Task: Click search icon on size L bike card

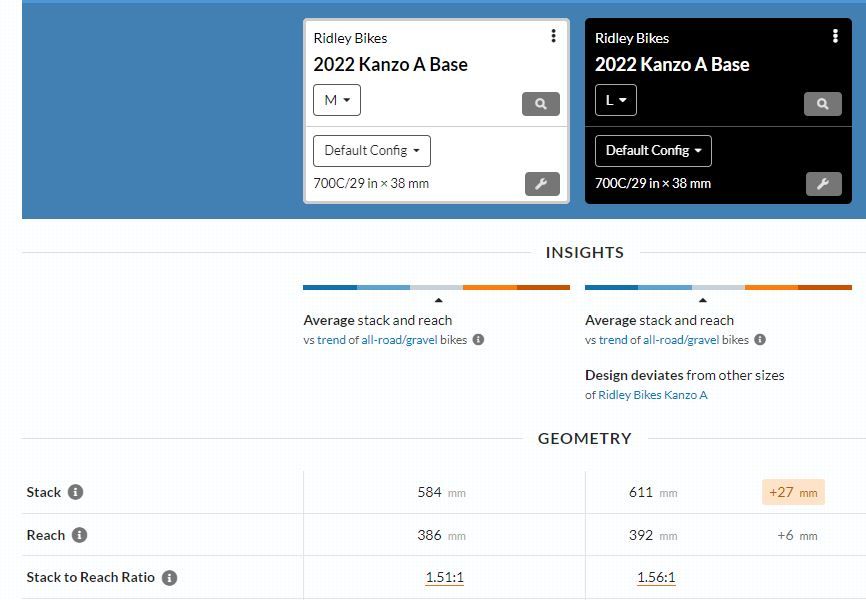Action: 822,104
